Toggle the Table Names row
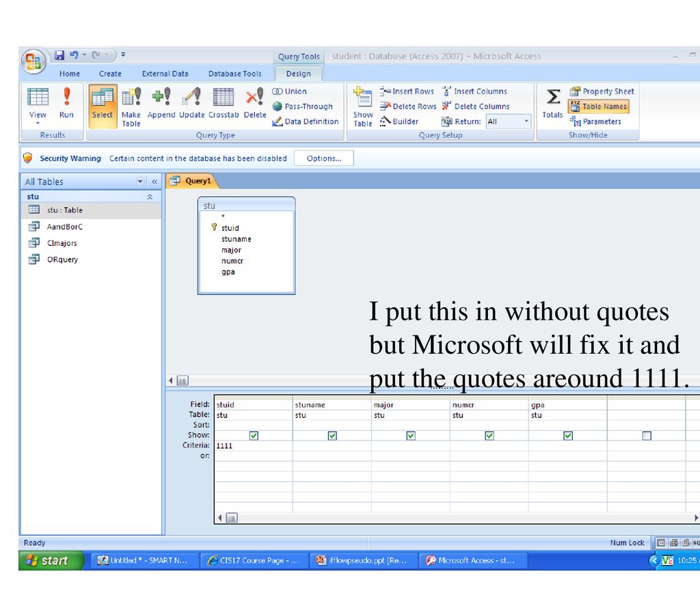 tap(599, 106)
